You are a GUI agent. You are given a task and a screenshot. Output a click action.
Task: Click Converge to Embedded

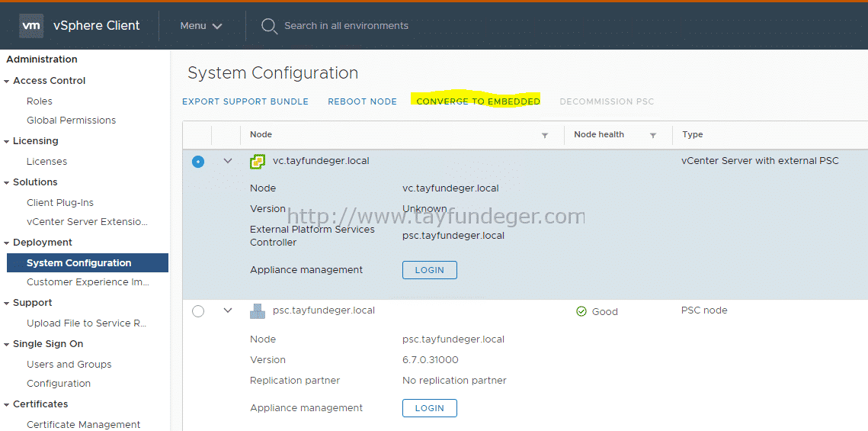click(x=478, y=101)
